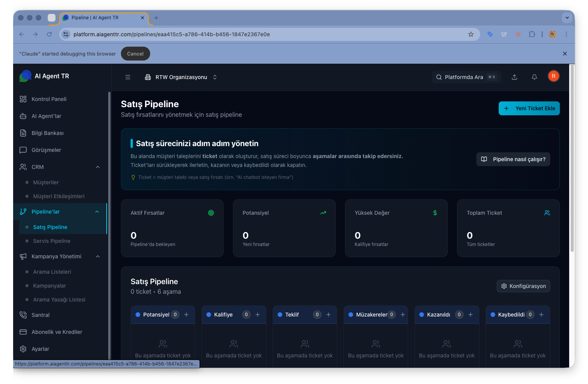Open the user avatar R menu

pos(553,76)
